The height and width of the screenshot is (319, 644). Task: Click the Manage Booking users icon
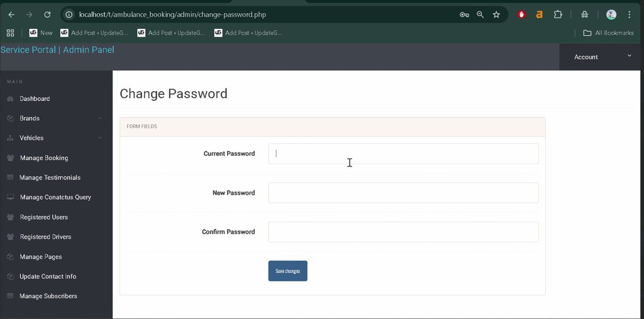[x=10, y=158]
